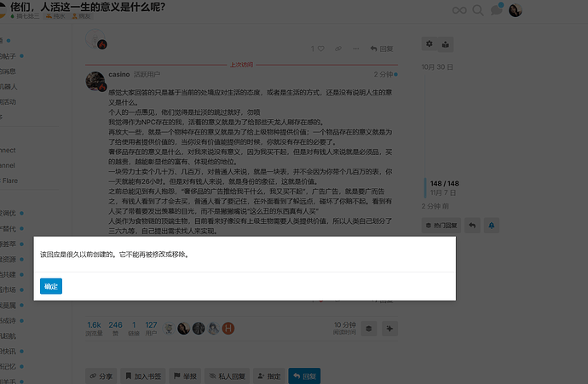This screenshot has width=588, height=384.
Task: Click the layers icon next to 阅读时间
Action: pos(369,329)
